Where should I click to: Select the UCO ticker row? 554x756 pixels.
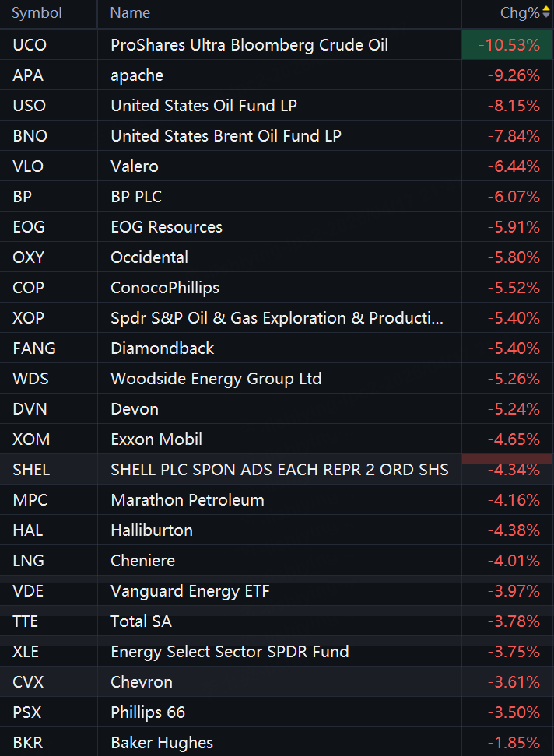pos(30,45)
